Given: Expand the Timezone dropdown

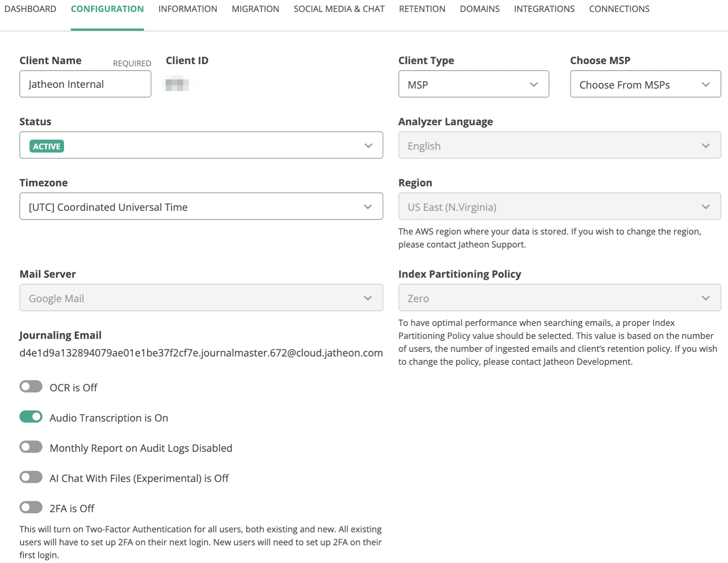Looking at the screenshot, I should [201, 206].
